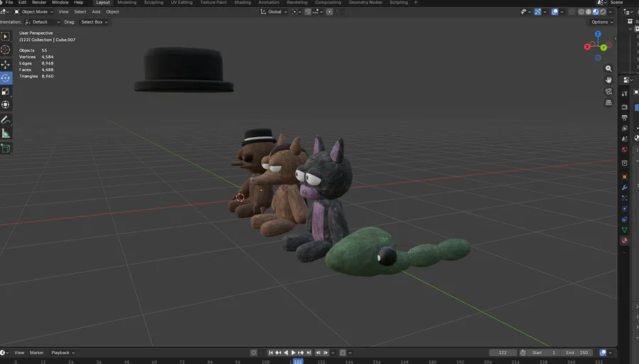Screen dimensions: 639x364
Task: Click the Z axis on navigation gizmo
Action: [598, 34]
